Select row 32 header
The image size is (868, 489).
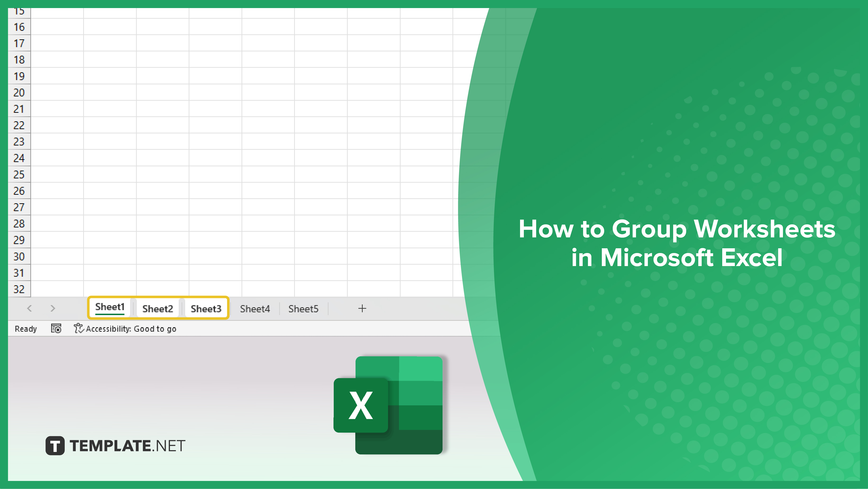pos(19,289)
